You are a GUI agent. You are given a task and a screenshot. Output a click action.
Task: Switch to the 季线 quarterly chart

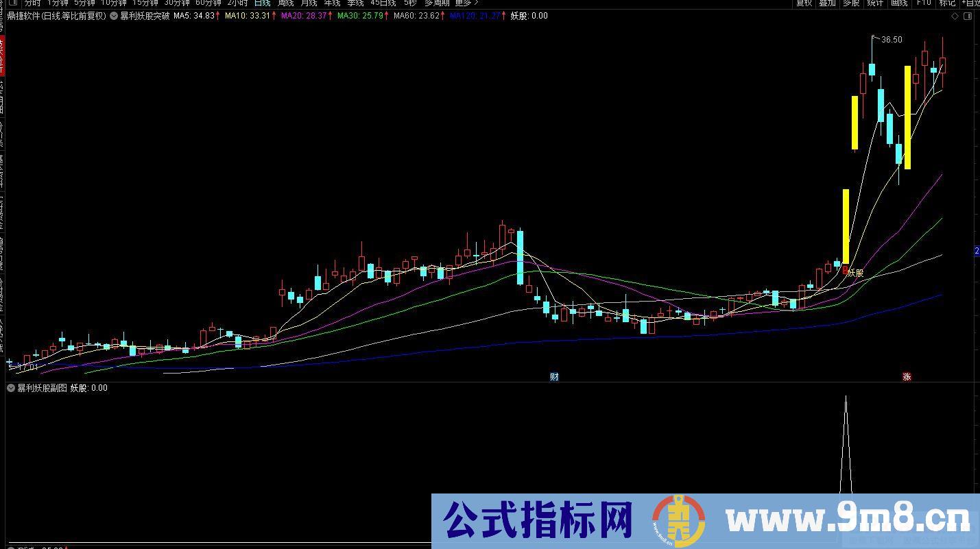(x=355, y=3)
